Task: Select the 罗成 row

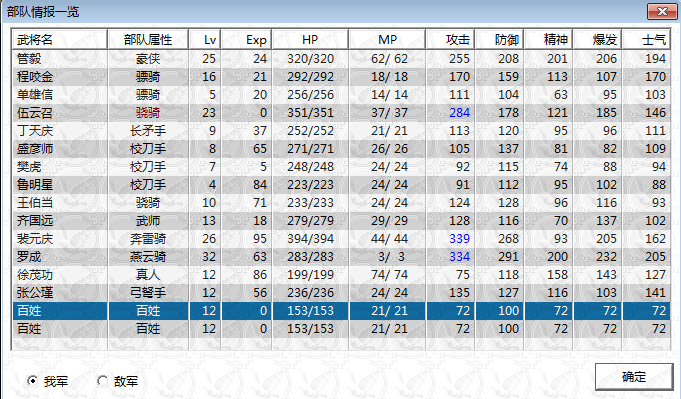Action: pyautogui.click(x=341, y=257)
